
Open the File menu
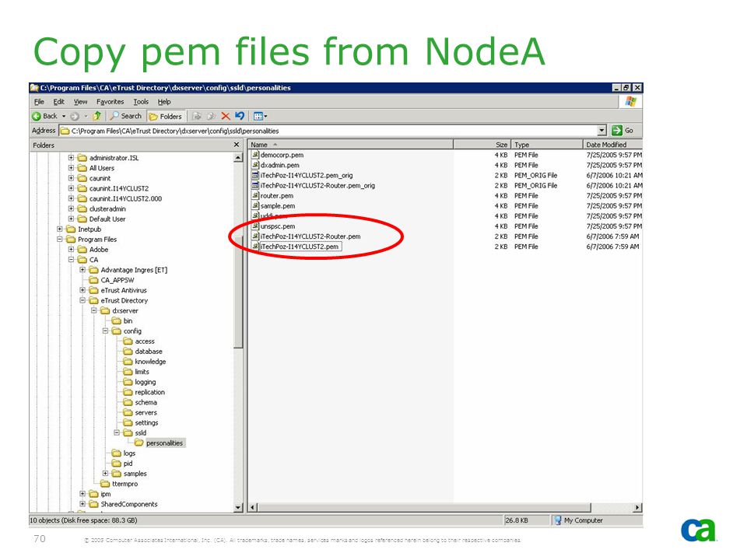point(39,101)
